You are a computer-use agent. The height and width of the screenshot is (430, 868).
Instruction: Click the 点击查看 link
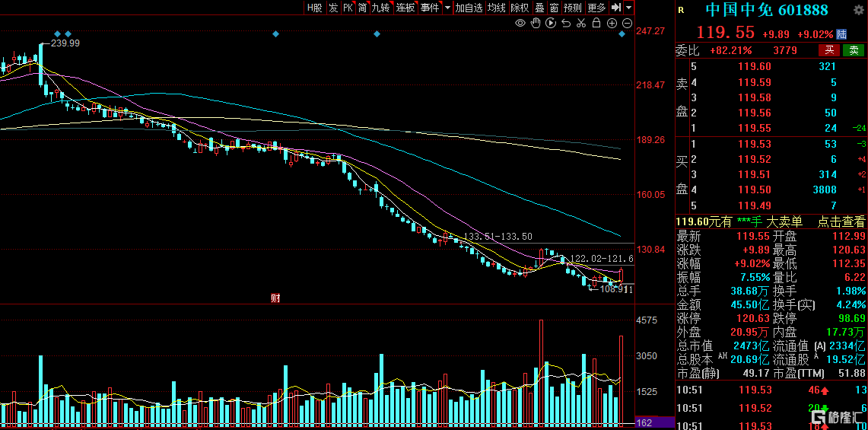[x=841, y=222]
